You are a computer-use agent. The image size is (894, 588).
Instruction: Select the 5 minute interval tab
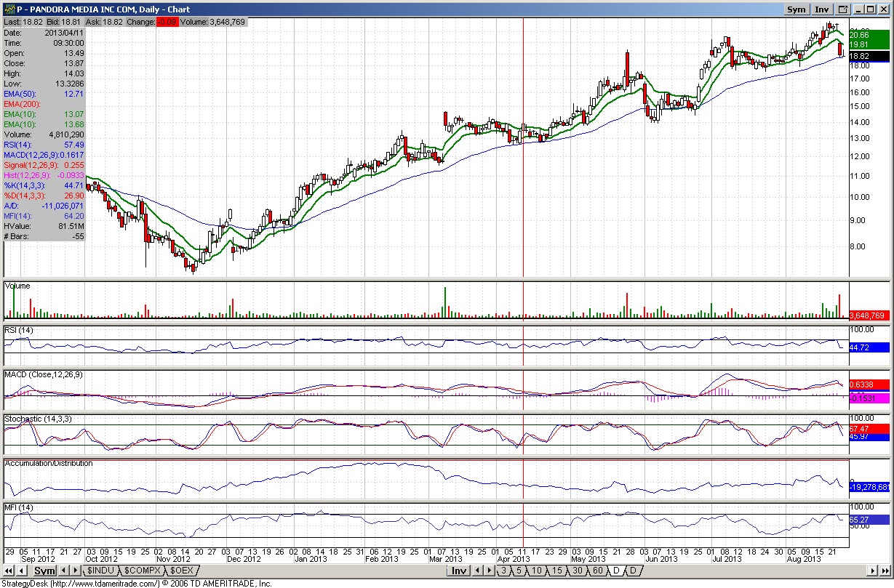point(519,571)
